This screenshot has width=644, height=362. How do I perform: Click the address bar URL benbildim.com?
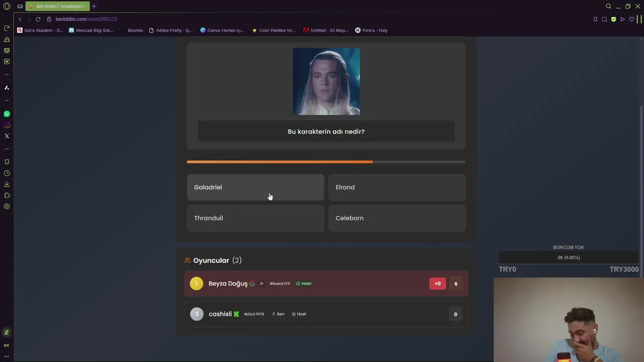pyautogui.click(x=86, y=19)
